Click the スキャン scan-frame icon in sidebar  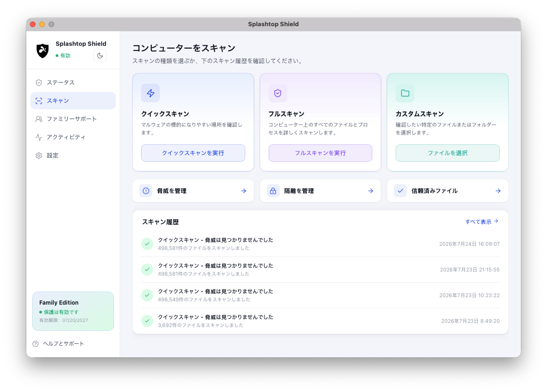pyautogui.click(x=39, y=101)
